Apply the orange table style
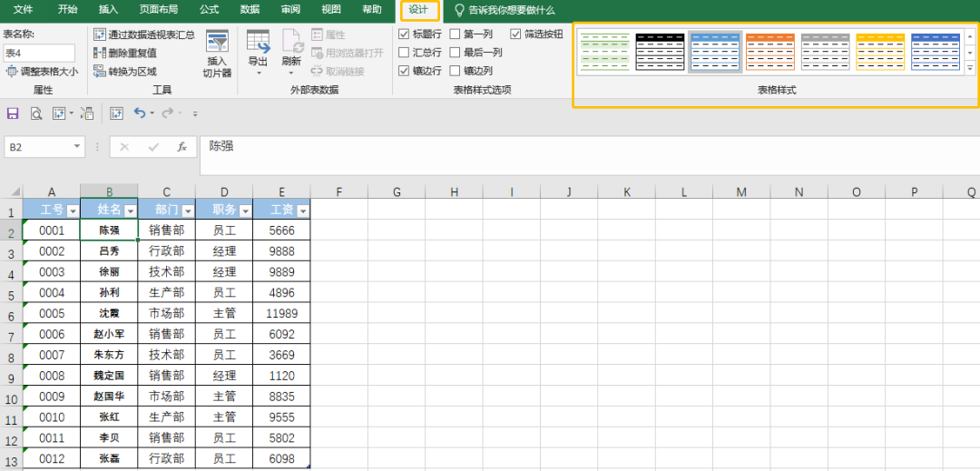Viewport: 980px width, 471px height. (x=770, y=52)
